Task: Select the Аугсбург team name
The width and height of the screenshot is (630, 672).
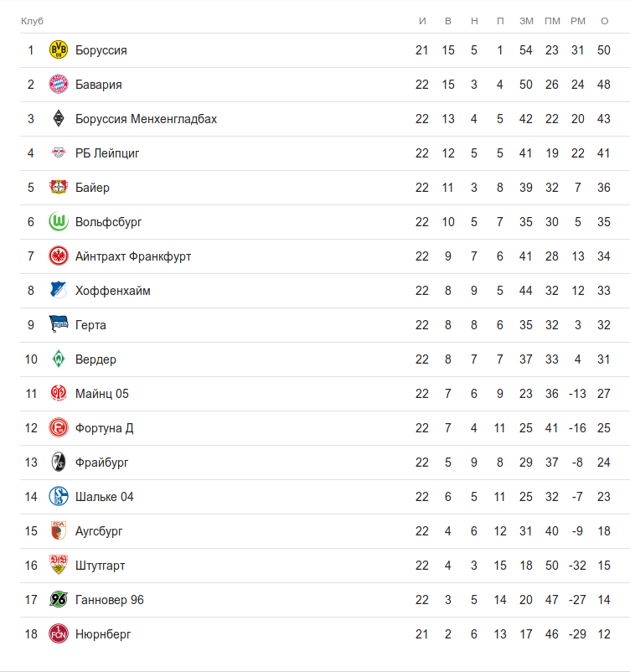Action: coord(99,531)
